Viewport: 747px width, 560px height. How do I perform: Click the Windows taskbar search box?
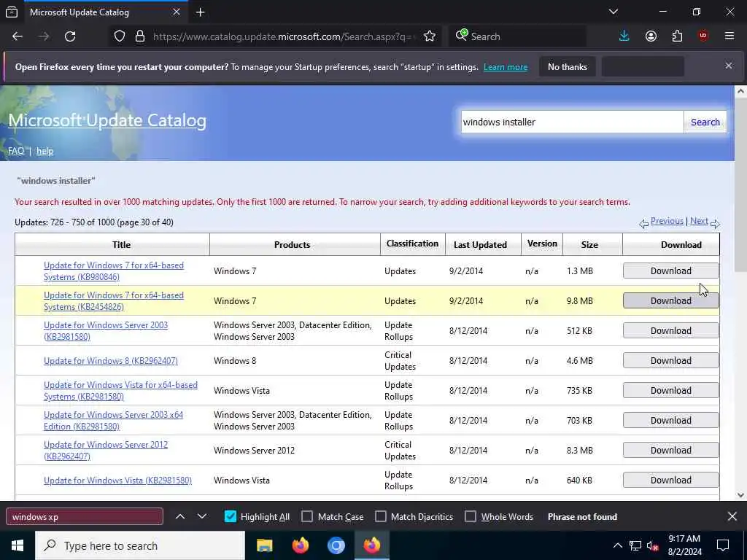point(140,545)
